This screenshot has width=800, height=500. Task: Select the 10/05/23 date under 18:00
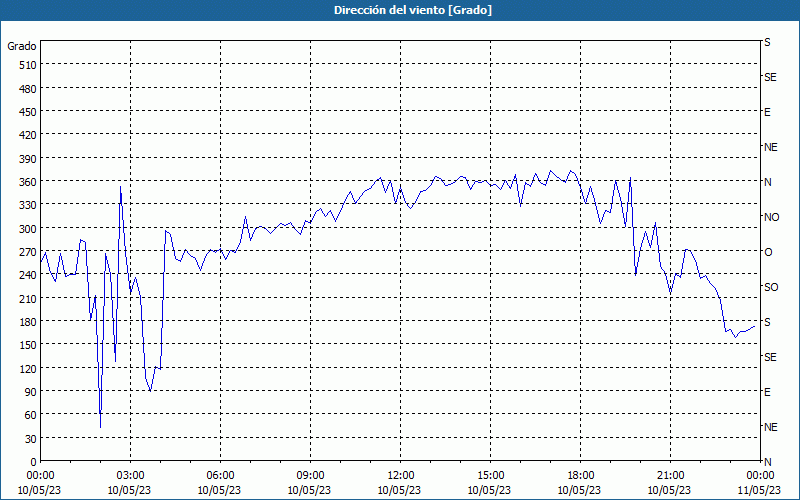(x=579, y=491)
